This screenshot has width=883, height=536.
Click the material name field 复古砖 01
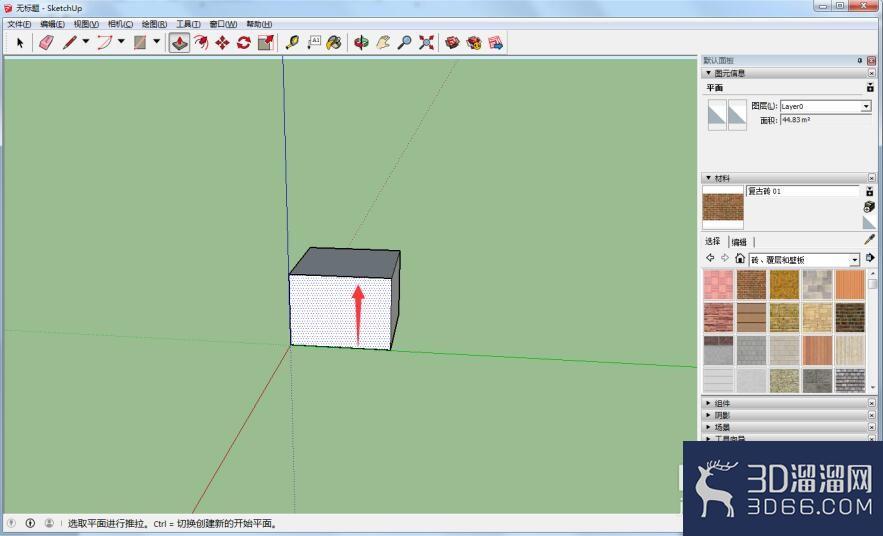pos(802,191)
